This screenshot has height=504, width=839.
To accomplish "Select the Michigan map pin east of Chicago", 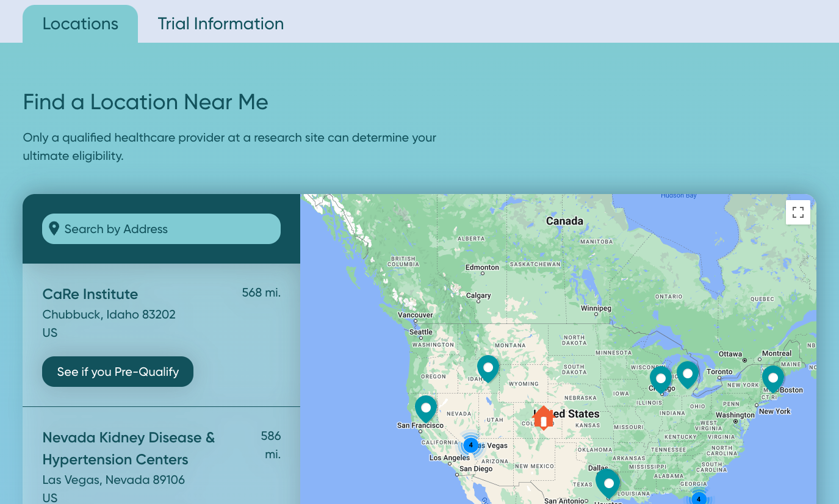I will pyautogui.click(x=688, y=375).
